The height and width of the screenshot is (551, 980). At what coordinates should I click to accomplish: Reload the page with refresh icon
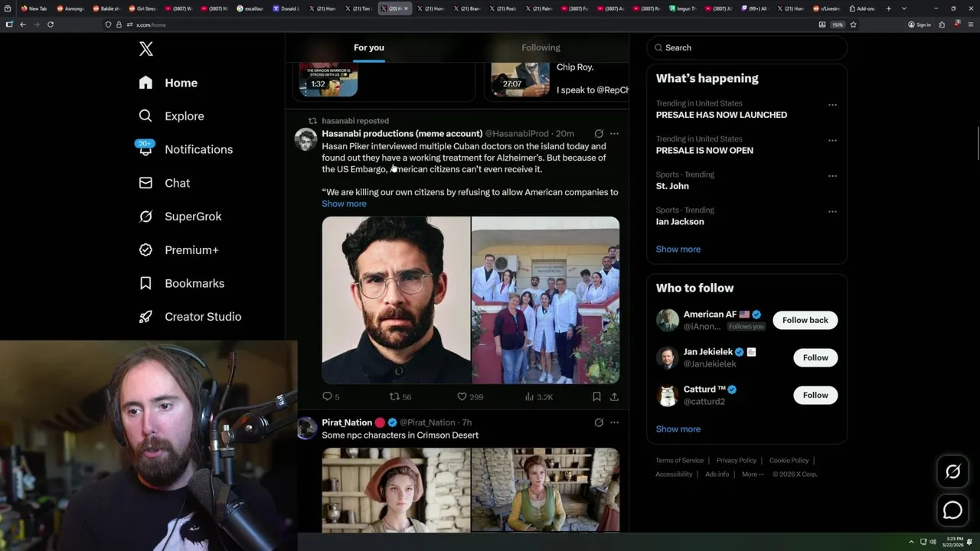[51, 24]
